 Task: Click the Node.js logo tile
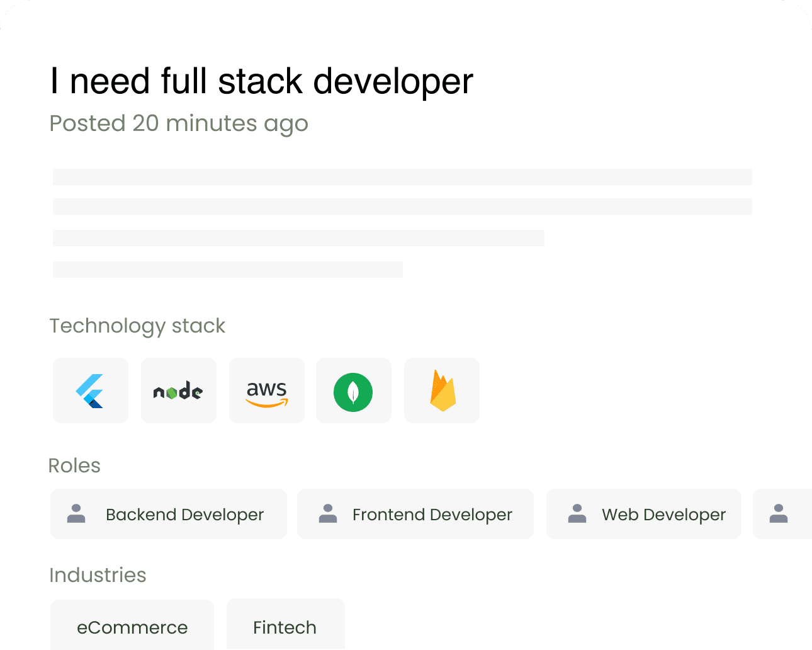(179, 391)
